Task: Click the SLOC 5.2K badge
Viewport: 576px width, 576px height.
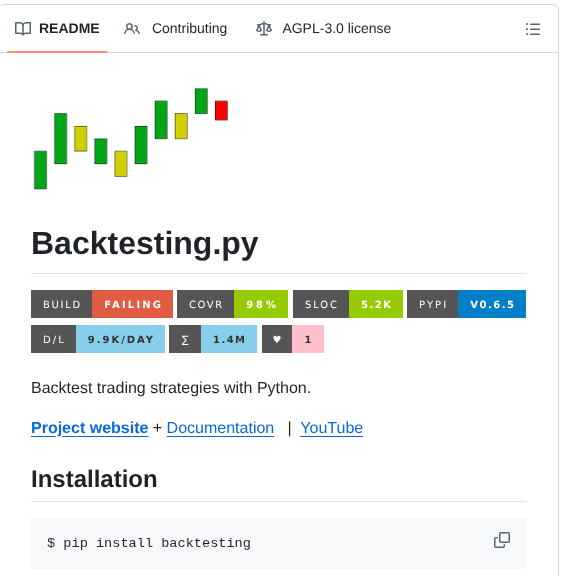Action: click(348, 304)
